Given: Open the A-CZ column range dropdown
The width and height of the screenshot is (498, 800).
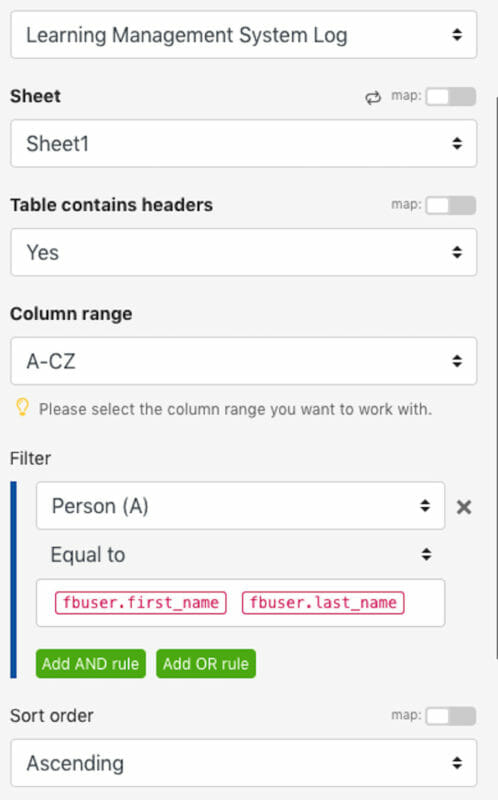Looking at the screenshot, I should (x=244, y=361).
